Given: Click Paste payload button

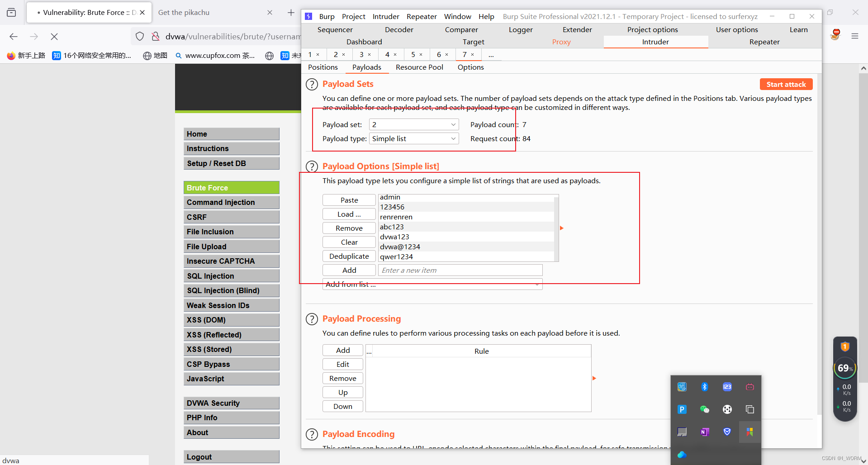Looking at the screenshot, I should coord(349,200).
